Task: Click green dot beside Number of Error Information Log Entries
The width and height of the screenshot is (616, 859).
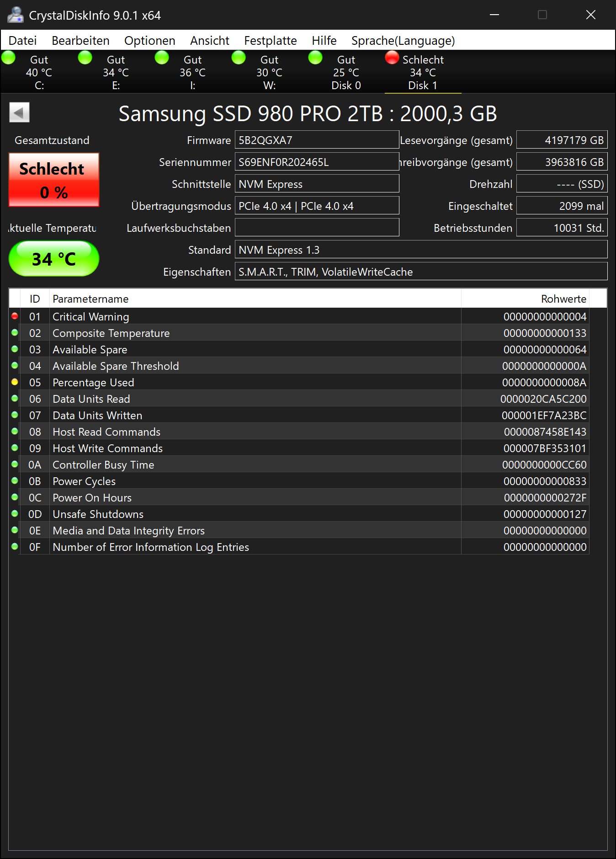Action: [x=15, y=547]
